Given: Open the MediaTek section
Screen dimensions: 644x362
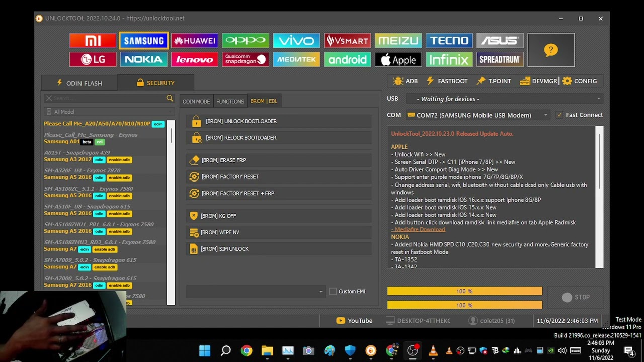Looking at the screenshot, I should [x=296, y=59].
